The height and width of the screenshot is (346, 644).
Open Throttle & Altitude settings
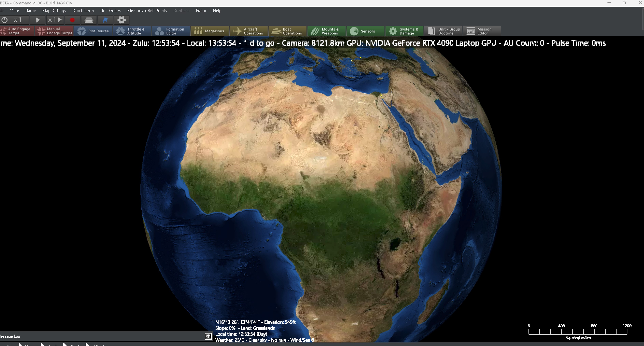[132, 31]
